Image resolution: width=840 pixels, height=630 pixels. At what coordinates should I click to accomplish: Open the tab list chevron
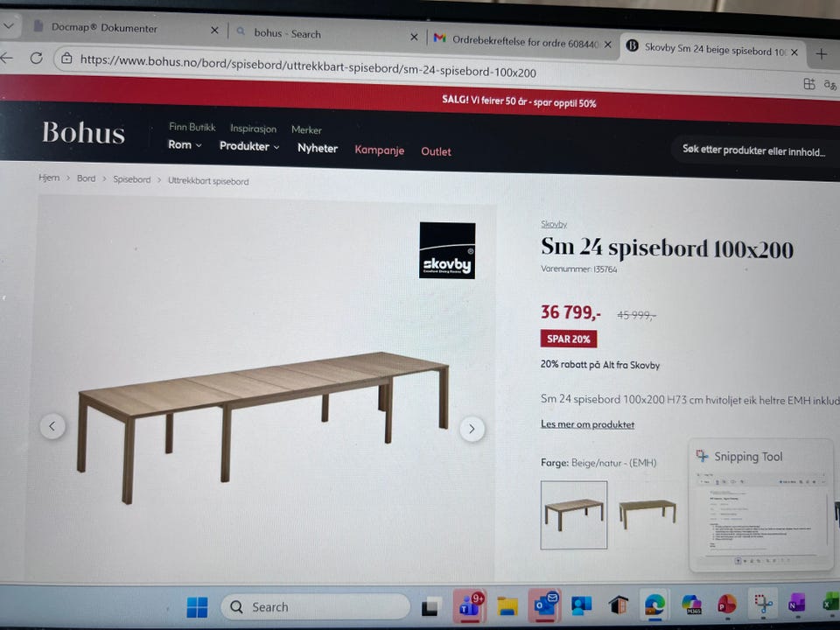9,25
